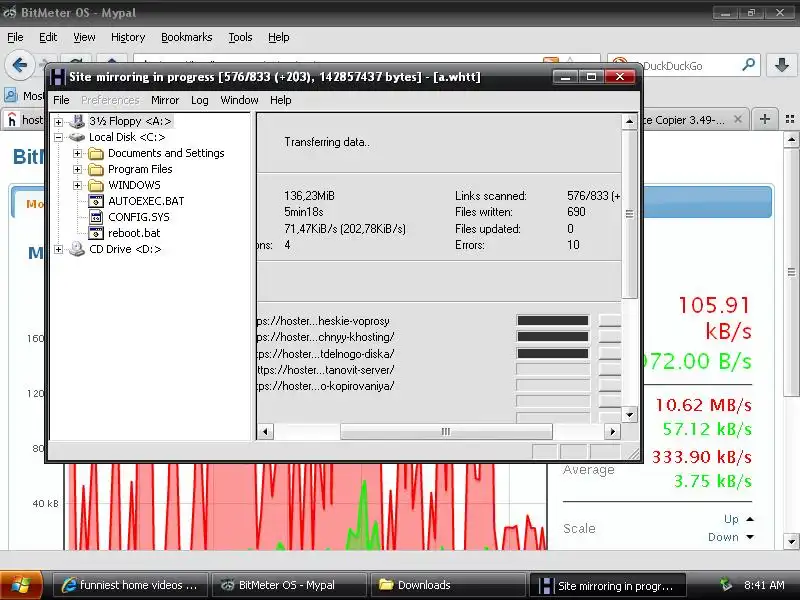Image resolution: width=800 pixels, height=600 pixels.
Task: Click HTTrack vertical scroll down arrow
Action: click(x=630, y=415)
